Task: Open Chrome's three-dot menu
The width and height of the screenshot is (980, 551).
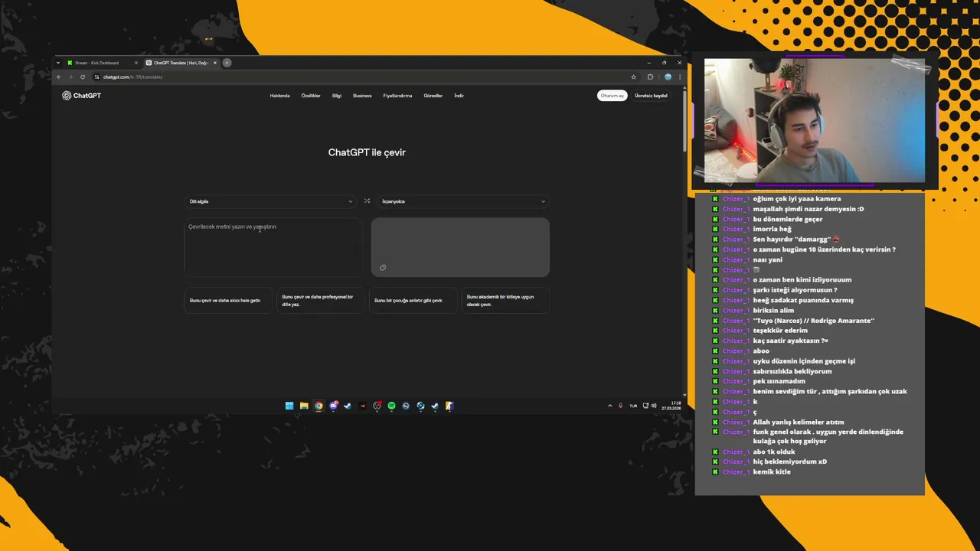Action: click(679, 77)
